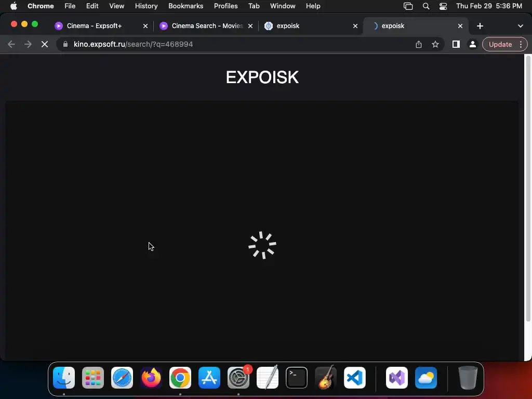Click Chrome icon in the Dock
532x399 pixels.
point(180,378)
